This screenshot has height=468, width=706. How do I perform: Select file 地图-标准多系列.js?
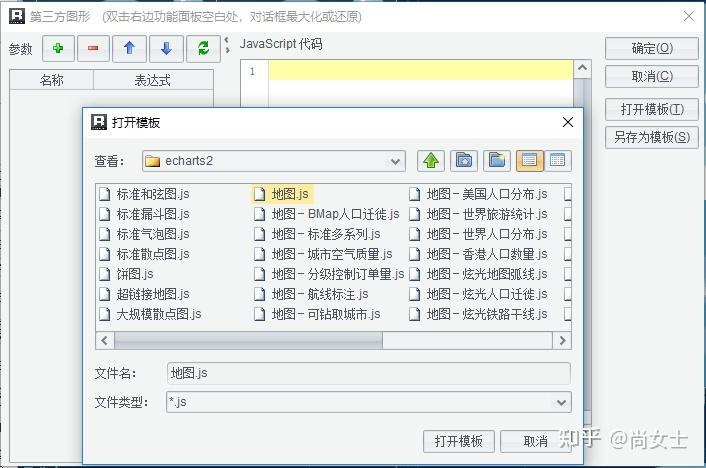coord(317,234)
